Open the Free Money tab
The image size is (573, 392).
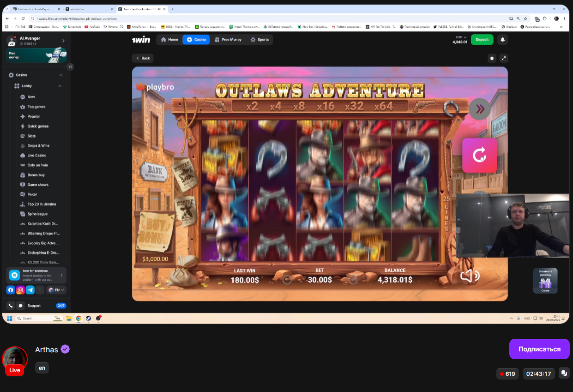coord(228,40)
